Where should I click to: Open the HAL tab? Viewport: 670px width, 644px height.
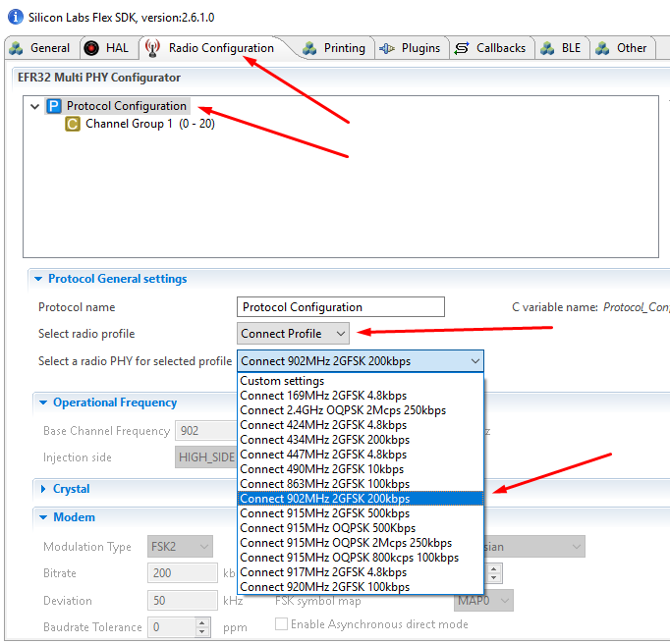(109, 48)
